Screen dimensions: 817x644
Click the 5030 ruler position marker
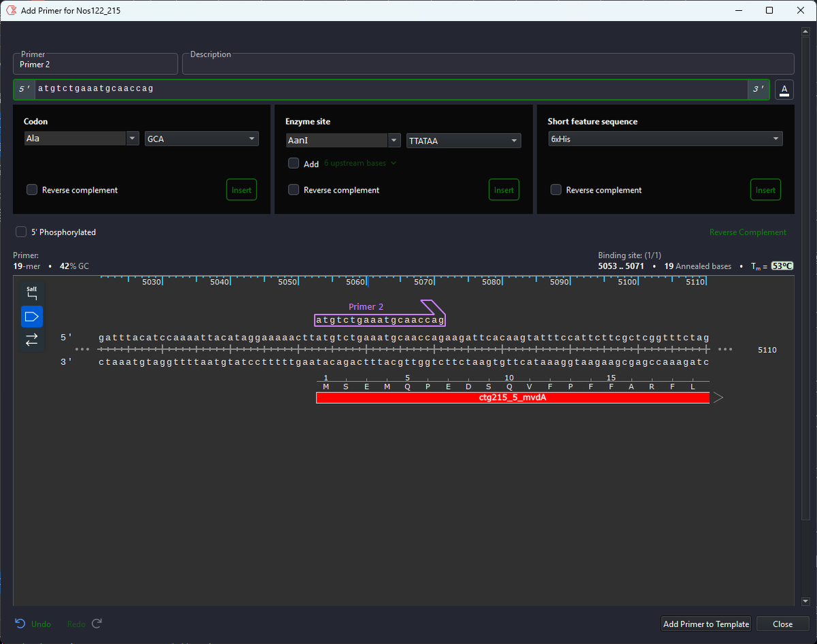tap(152, 282)
